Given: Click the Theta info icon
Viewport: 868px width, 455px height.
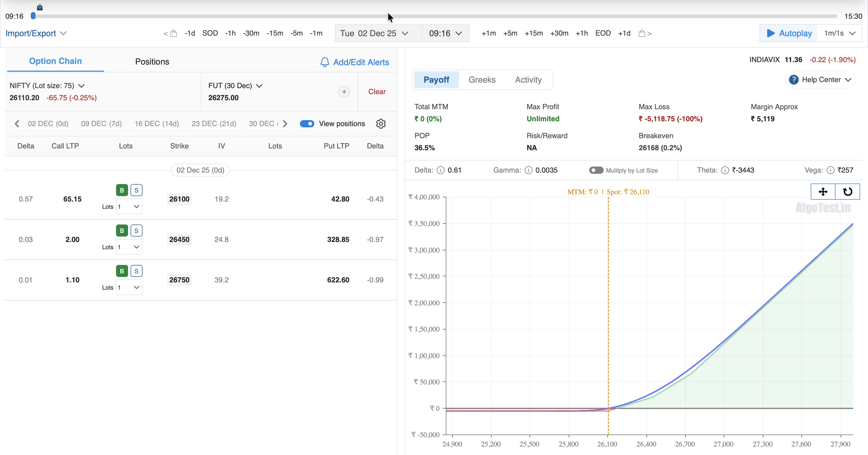Looking at the screenshot, I should point(725,170).
